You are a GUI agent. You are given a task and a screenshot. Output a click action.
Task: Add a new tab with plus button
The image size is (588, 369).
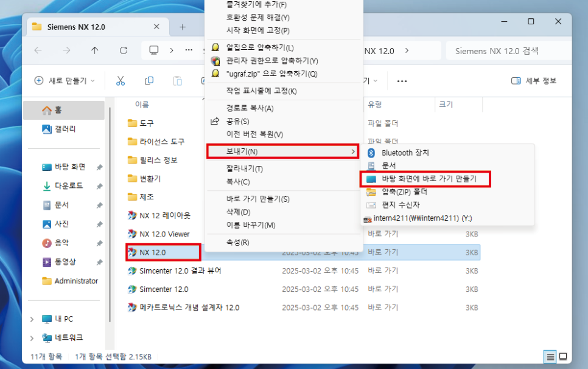(183, 27)
